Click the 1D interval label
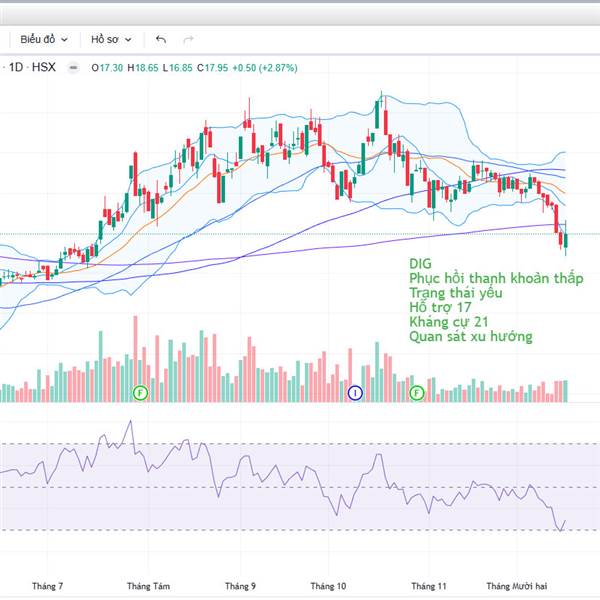This screenshot has width=600, height=600. tap(16, 68)
